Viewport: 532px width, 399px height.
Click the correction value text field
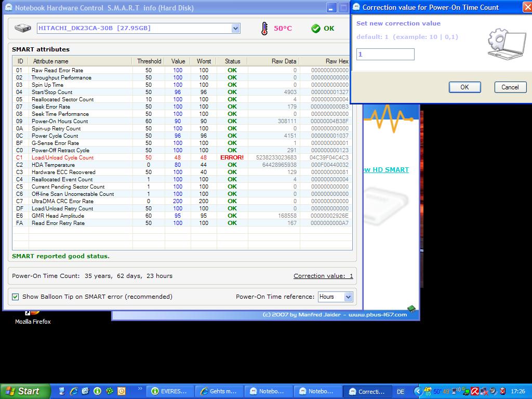[x=385, y=54]
